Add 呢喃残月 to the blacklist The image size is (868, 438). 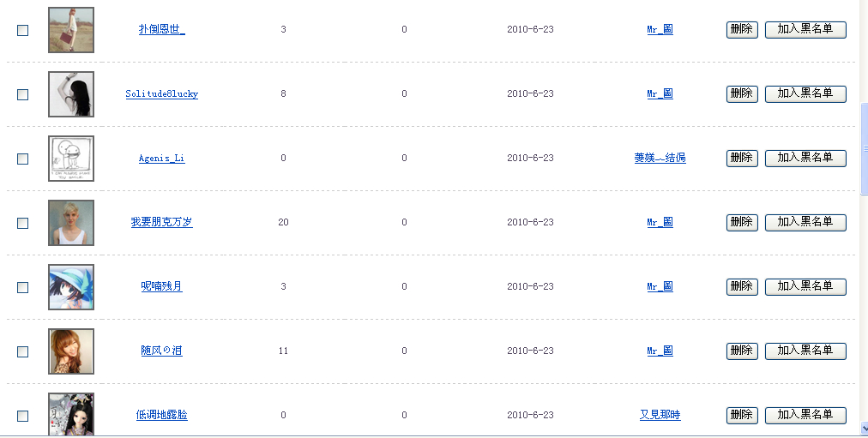click(x=805, y=286)
